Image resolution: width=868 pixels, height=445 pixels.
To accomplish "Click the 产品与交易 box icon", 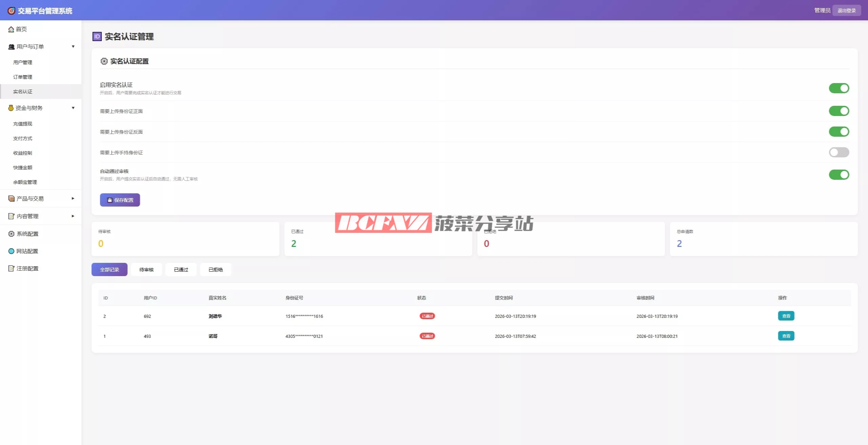I will [11, 198].
